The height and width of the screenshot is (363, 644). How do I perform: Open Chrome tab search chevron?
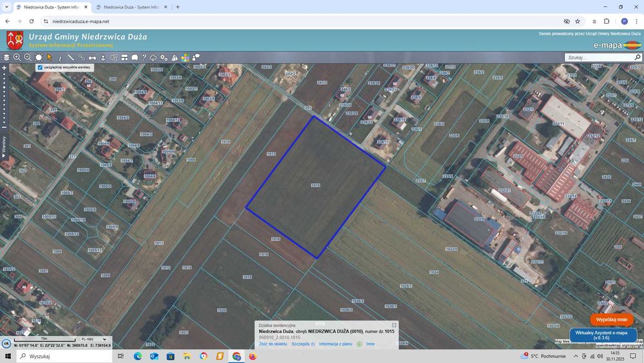[x=6, y=7]
